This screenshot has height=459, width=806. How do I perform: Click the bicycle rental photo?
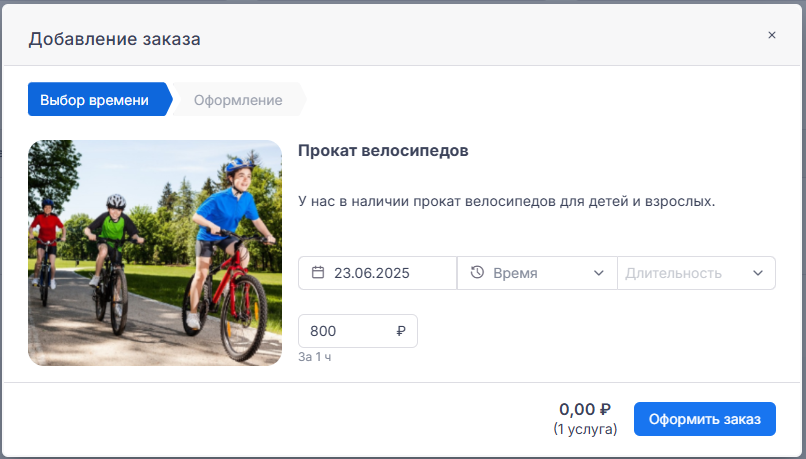155,253
